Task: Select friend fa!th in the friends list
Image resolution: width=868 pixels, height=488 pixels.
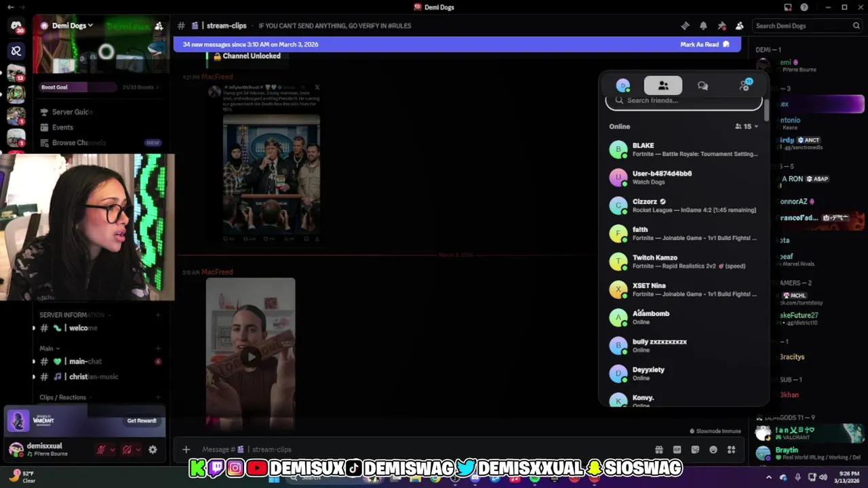Action: 684,233
